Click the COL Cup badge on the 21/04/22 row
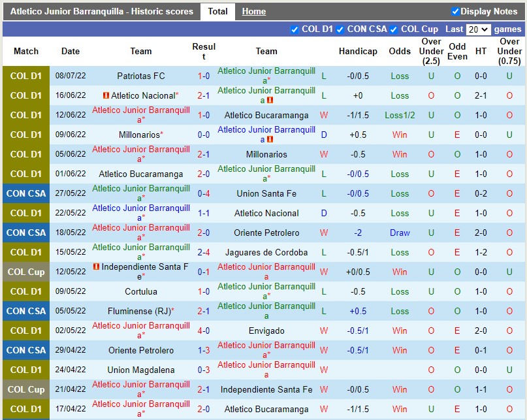Screen dimensions: 527x420 point(26,390)
